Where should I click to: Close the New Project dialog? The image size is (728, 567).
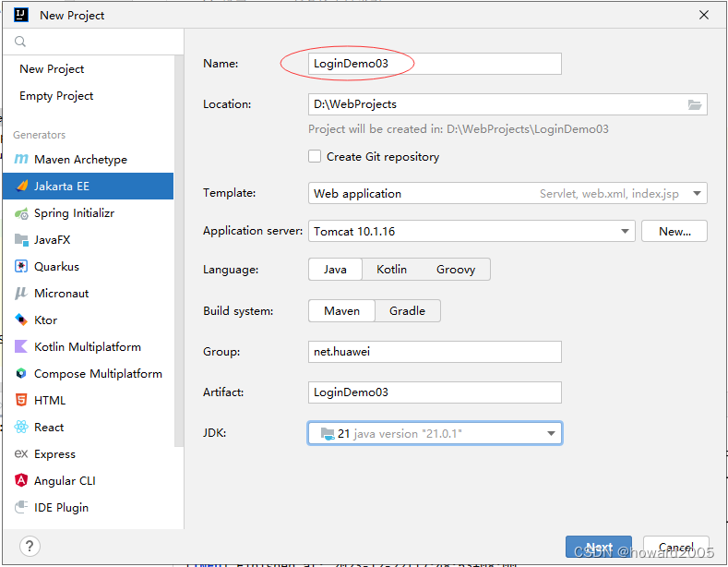coord(704,15)
